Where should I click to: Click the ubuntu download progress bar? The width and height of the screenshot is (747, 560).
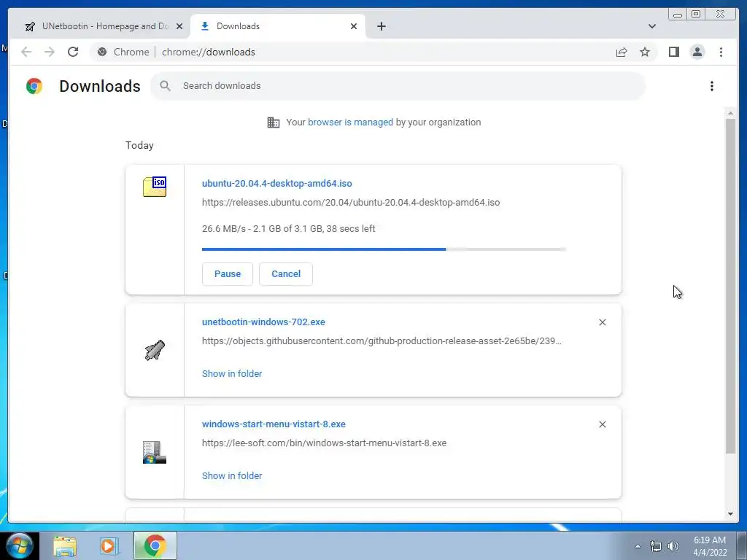coord(384,249)
